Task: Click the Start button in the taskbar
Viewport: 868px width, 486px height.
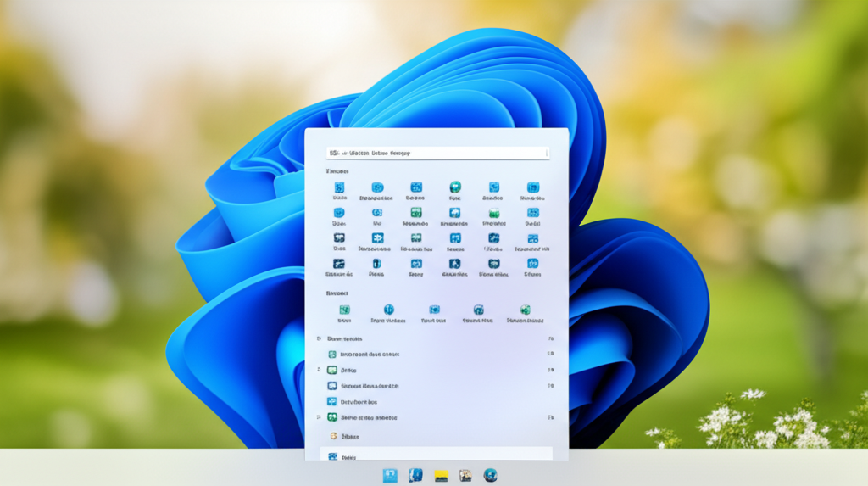Action: 390,476
